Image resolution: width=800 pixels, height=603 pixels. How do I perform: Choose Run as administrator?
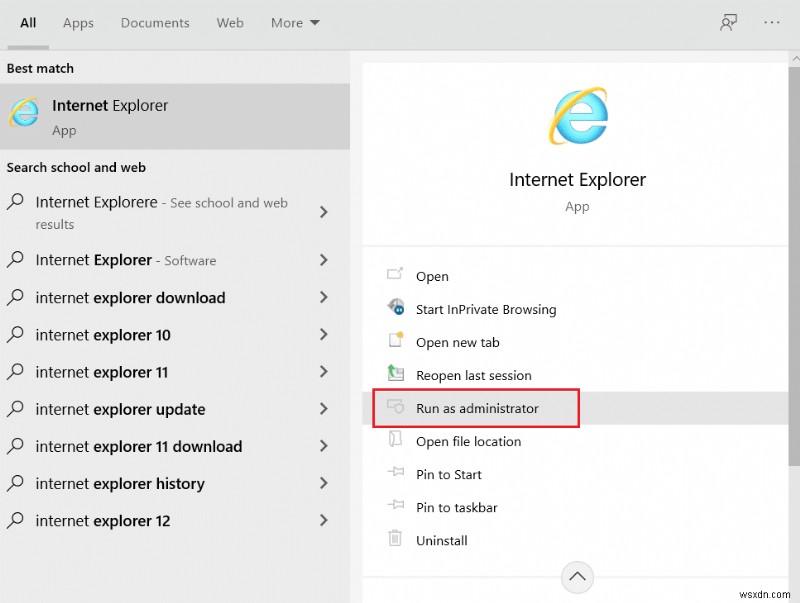pos(477,408)
